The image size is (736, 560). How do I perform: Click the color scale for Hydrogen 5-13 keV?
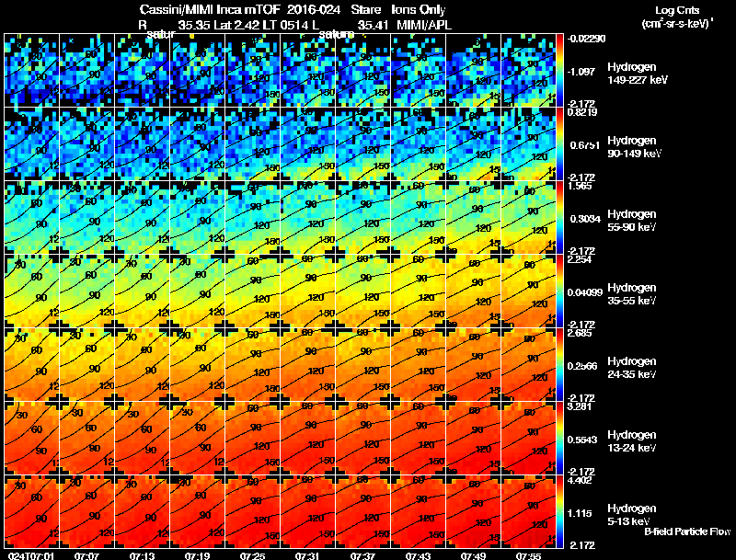point(559,511)
